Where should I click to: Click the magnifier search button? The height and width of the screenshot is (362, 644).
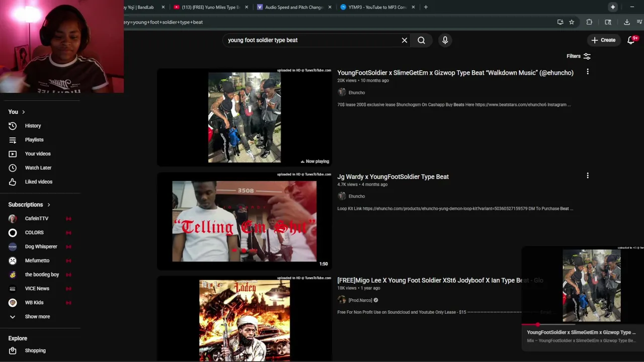coord(421,40)
